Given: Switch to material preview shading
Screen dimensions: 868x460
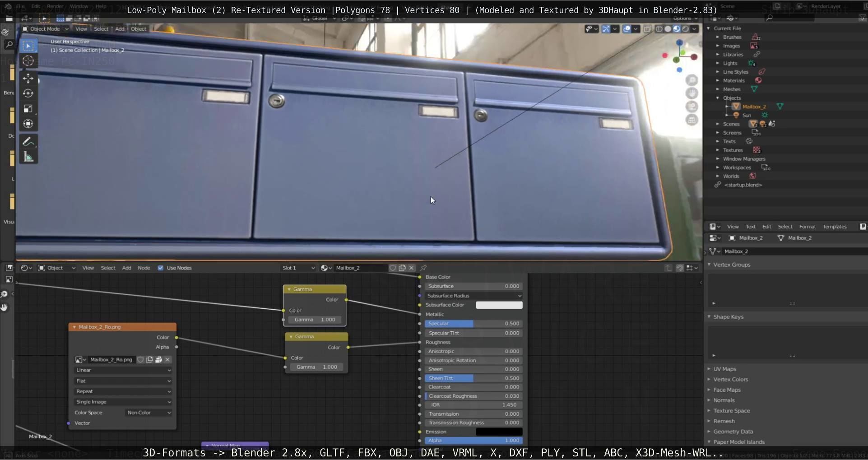Looking at the screenshot, I should pyautogui.click(x=677, y=29).
